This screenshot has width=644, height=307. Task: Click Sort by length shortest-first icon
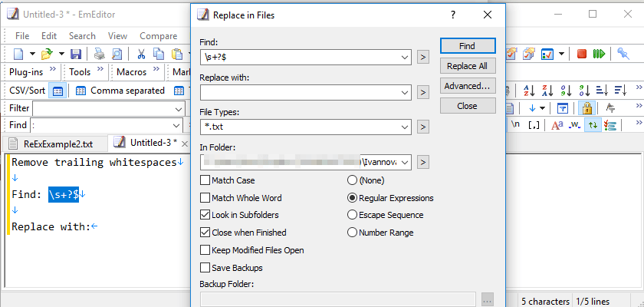pos(602,90)
